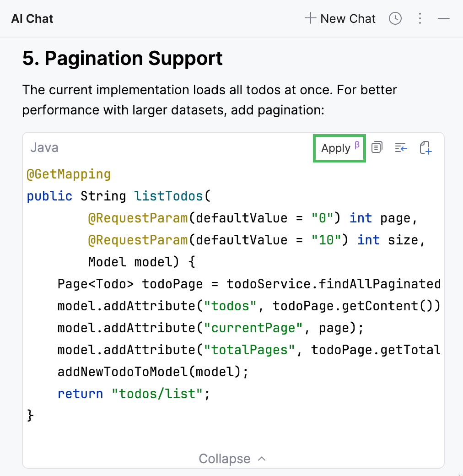The width and height of the screenshot is (463, 476).
Task: Place cursor on listTodos method name
Action: (168, 196)
